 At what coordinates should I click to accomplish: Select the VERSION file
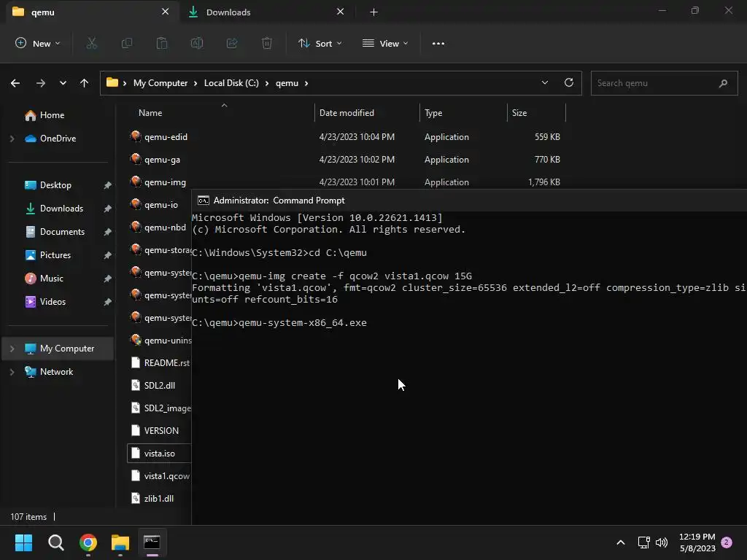(159, 430)
